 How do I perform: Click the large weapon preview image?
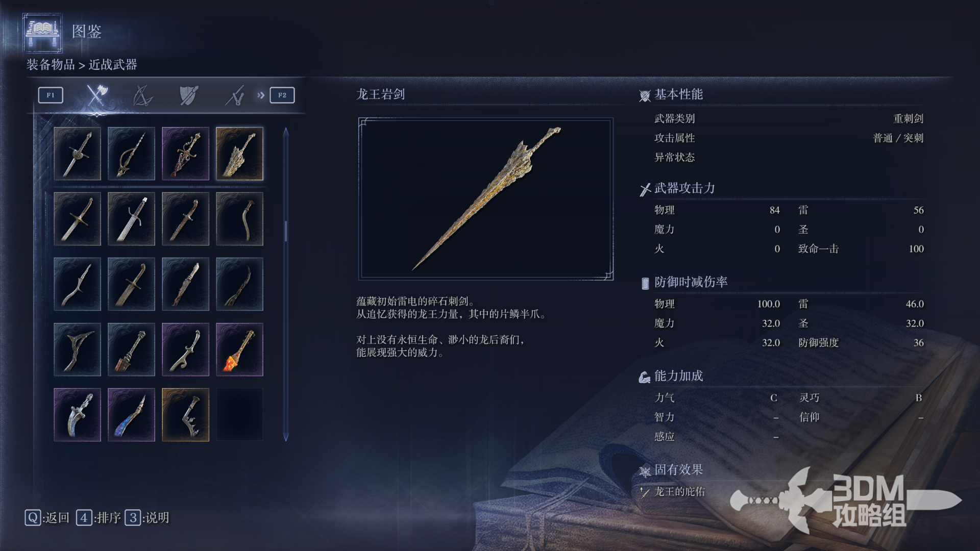pos(486,199)
